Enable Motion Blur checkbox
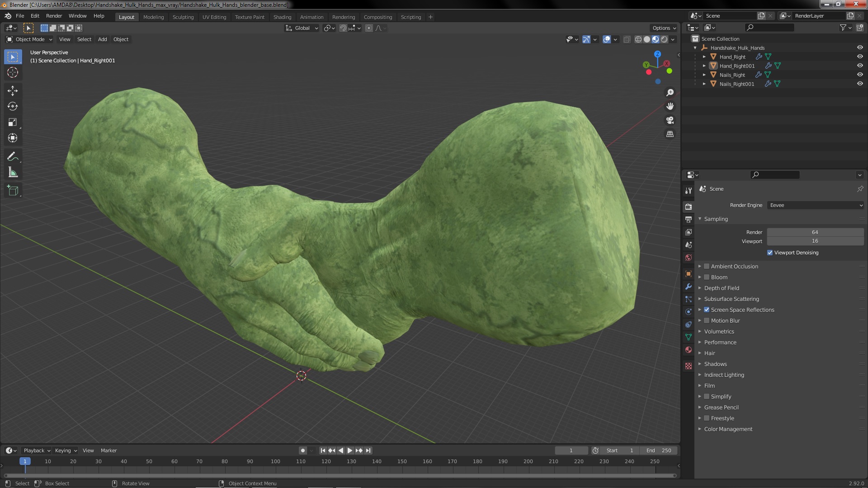 (x=707, y=320)
